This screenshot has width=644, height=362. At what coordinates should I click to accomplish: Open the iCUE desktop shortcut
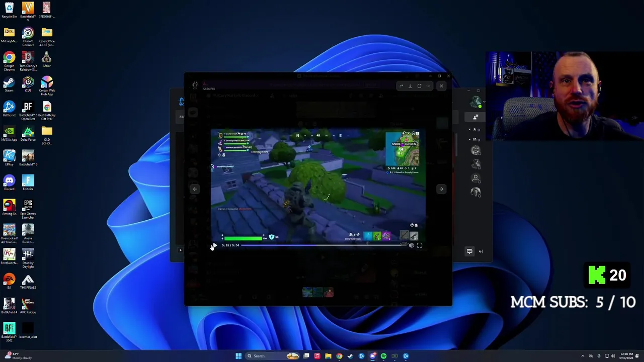point(28,84)
